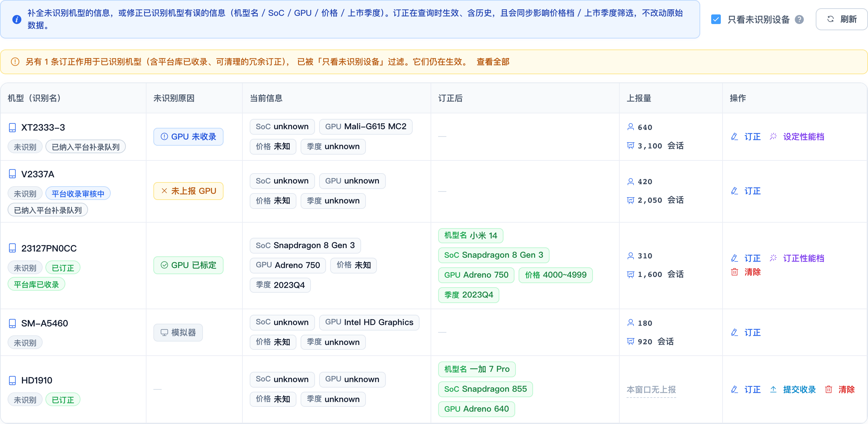Click the GPU Adreno 640 chip
Image resolution: width=868 pixels, height=424 pixels.
tap(477, 409)
